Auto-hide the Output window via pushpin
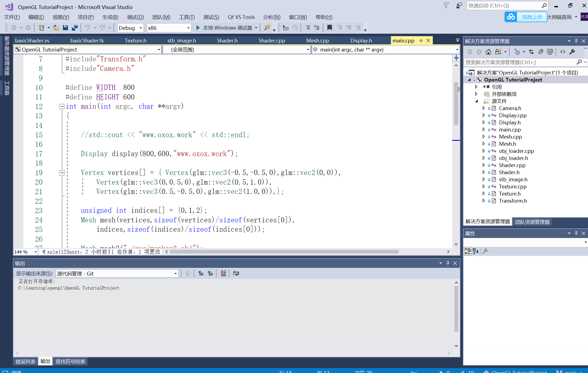588x373 pixels. point(448,263)
